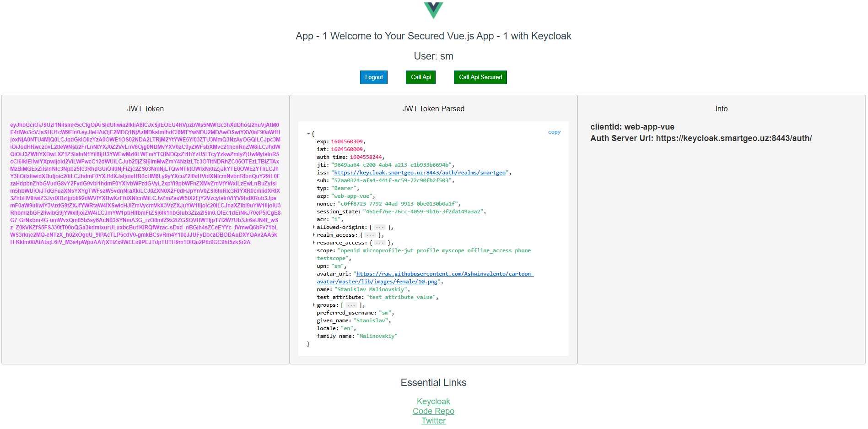
Task: Click the upn "sm" value
Action: click(x=337, y=266)
